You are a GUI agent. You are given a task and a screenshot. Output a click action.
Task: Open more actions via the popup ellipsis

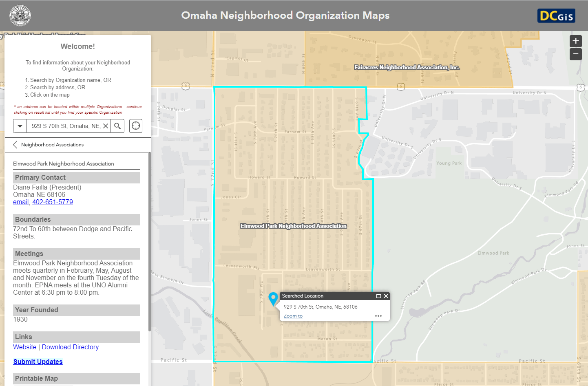click(x=378, y=315)
